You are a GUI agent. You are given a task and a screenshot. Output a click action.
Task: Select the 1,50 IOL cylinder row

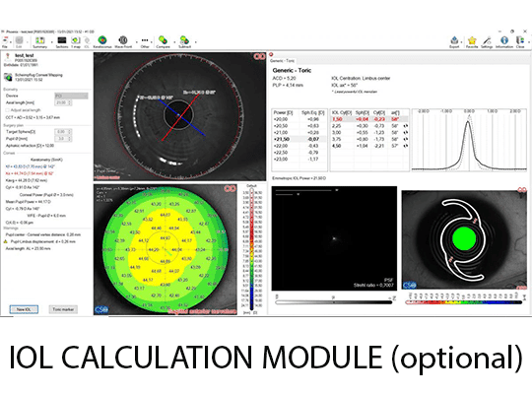(369, 119)
